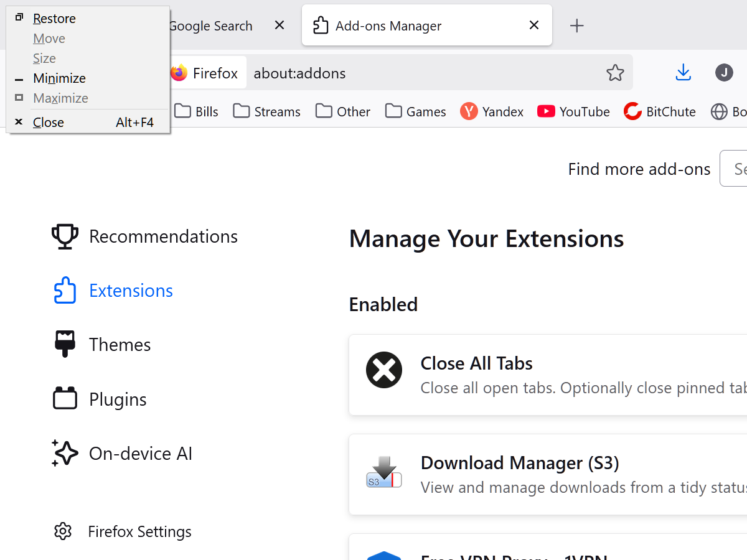Click the Manage Your Extensions heading
The width and height of the screenshot is (747, 560).
[486, 239]
